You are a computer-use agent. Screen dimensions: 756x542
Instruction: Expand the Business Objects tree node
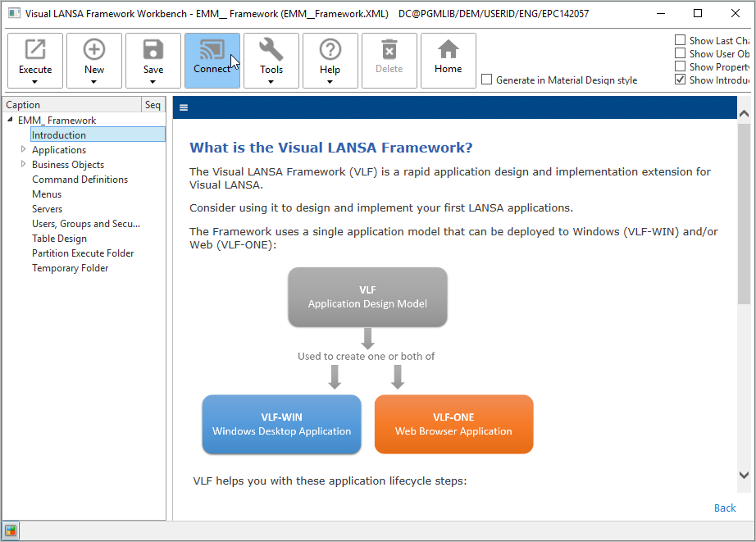[x=23, y=165]
